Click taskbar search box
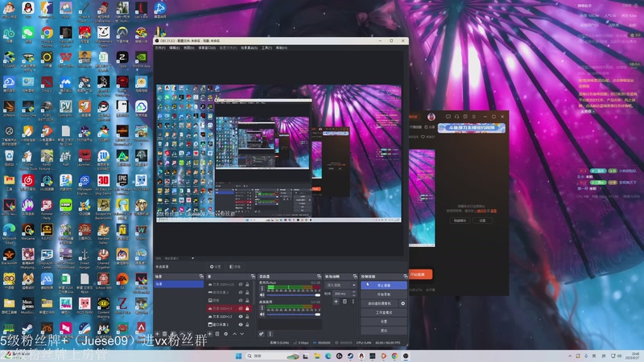This screenshot has height=362, width=644. pos(273,356)
